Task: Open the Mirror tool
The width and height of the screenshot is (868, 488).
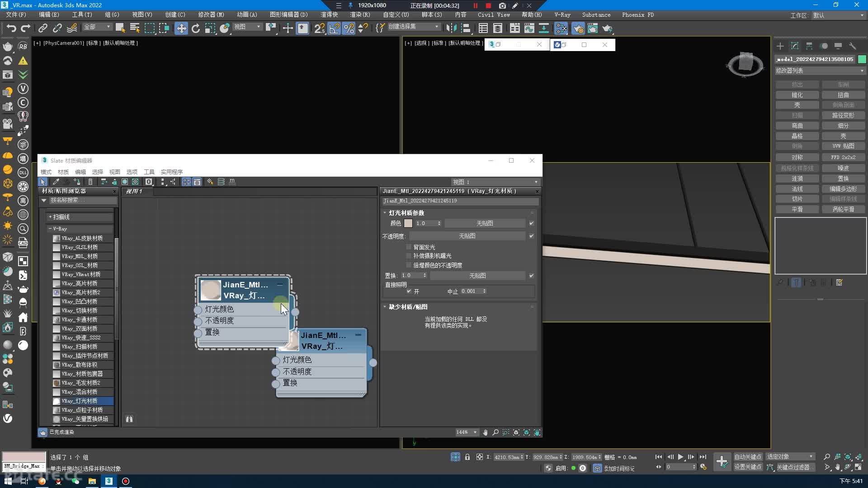Action: tap(451, 28)
